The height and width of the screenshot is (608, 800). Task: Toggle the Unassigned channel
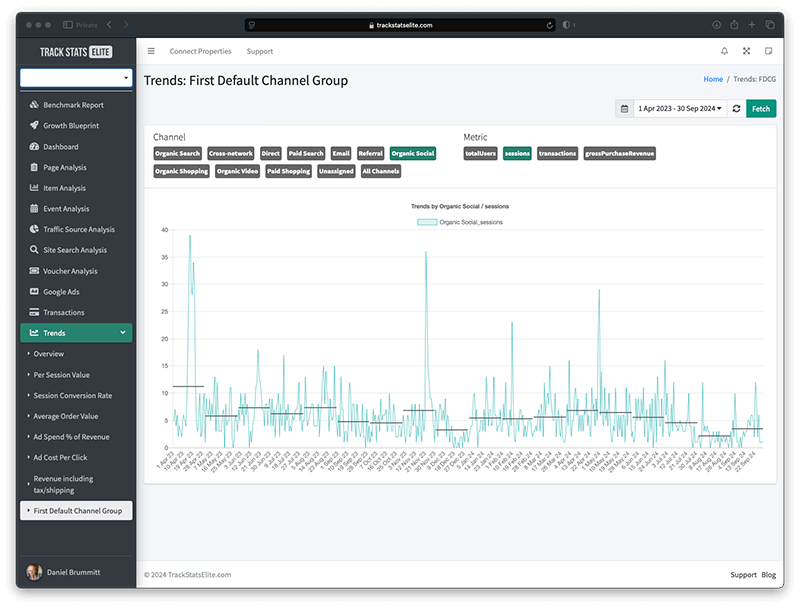336,171
